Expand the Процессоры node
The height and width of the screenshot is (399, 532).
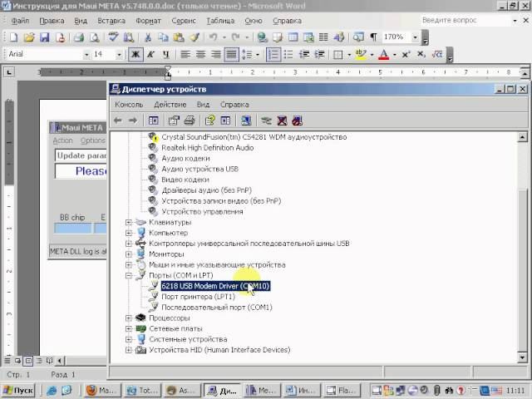128,318
